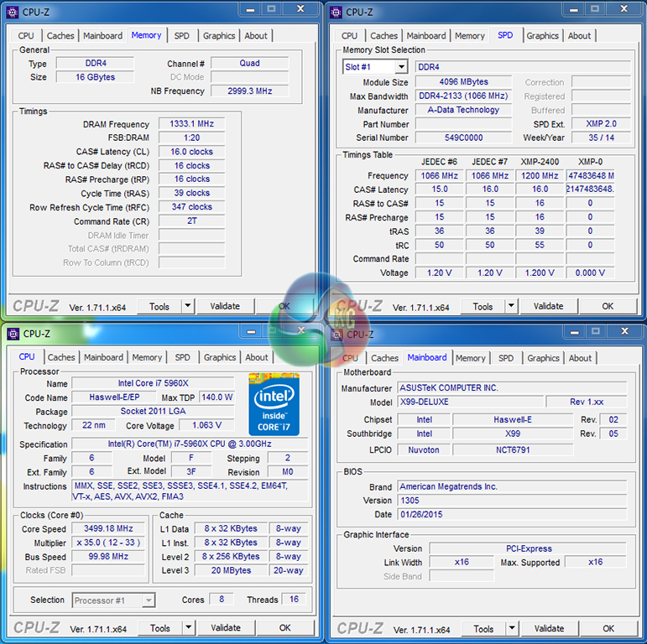Open Caches tab in Mainboard window
Screen dimensions: 647x644
(384, 358)
